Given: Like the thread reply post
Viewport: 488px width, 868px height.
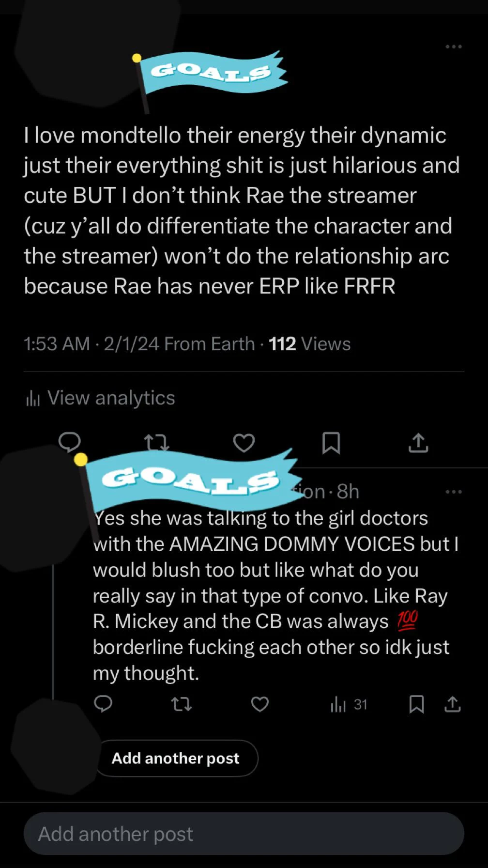Looking at the screenshot, I should (x=260, y=704).
